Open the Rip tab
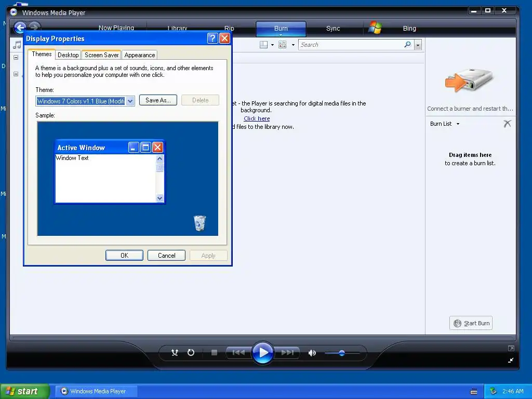532x399 pixels. [x=229, y=29]
